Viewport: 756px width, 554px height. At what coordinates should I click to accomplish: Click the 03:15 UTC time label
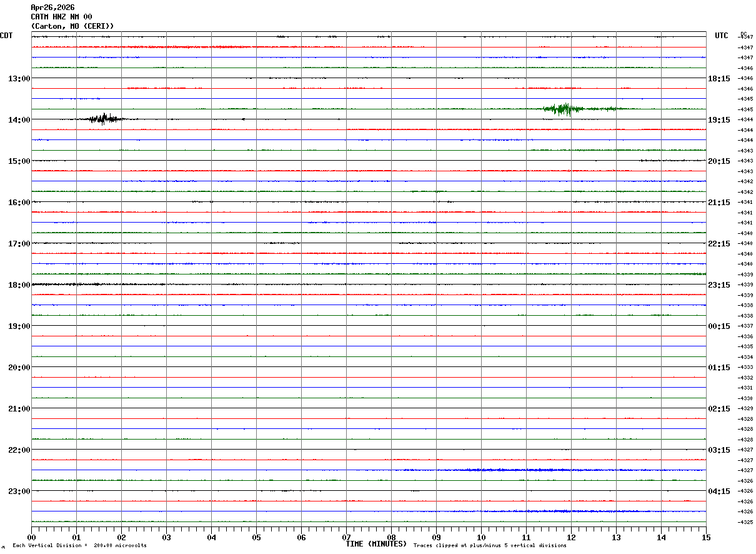(x=719, y=450)
